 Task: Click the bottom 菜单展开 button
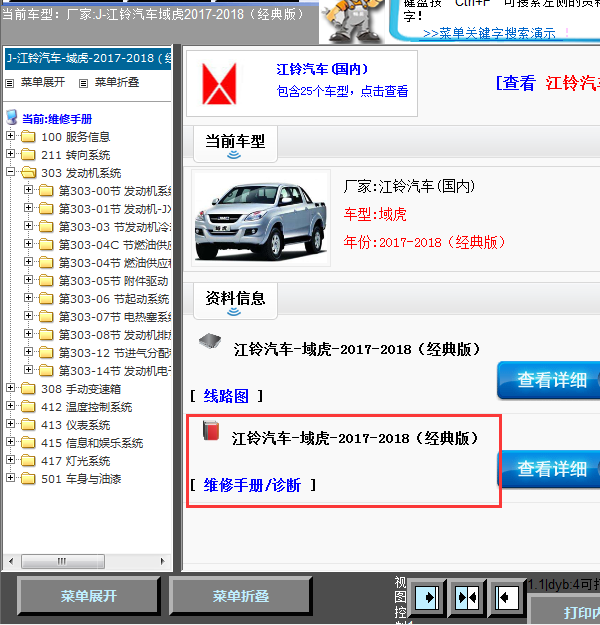point(89,596)
